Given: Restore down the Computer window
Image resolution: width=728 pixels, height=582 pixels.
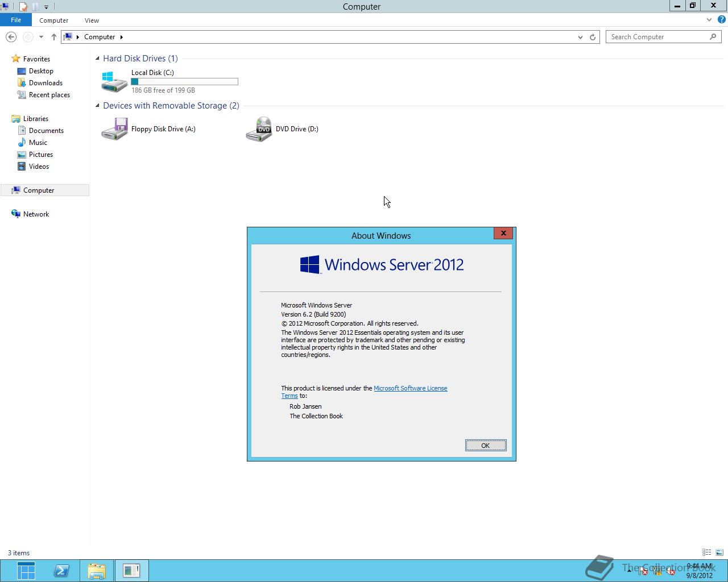Looking at the screenshot, I should pyautogui.click(x=693, y=6).
